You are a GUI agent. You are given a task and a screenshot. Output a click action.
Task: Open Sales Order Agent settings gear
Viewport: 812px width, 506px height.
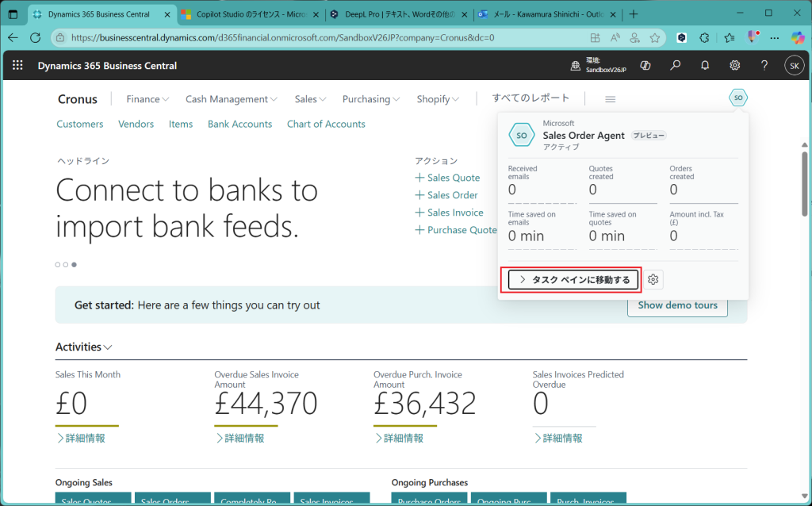click(x=653, y=280)
